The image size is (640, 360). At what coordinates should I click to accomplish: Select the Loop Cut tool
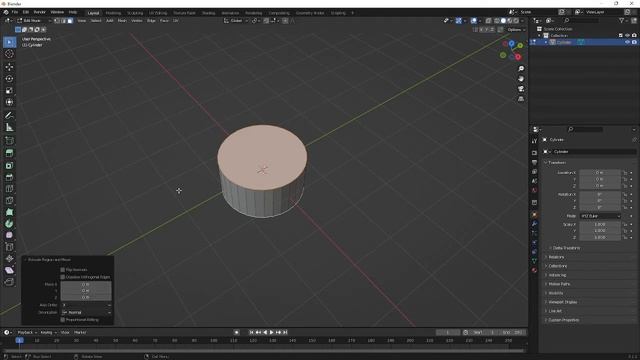(9, 189)
